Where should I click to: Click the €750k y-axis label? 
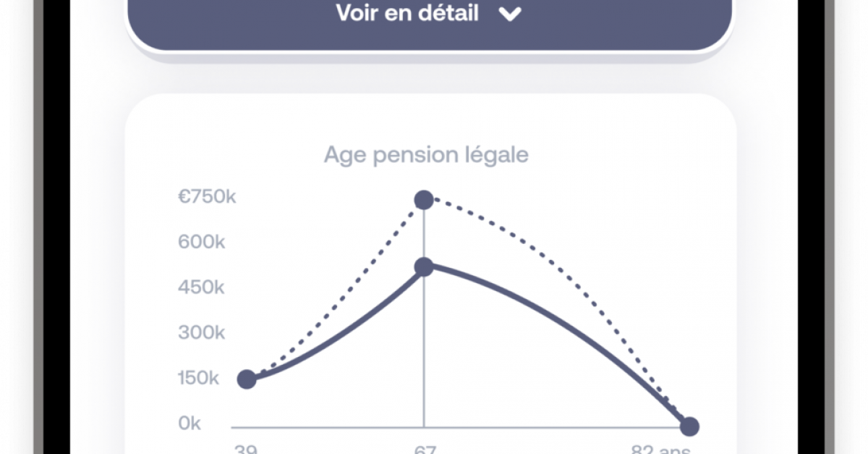pos(207,197)
